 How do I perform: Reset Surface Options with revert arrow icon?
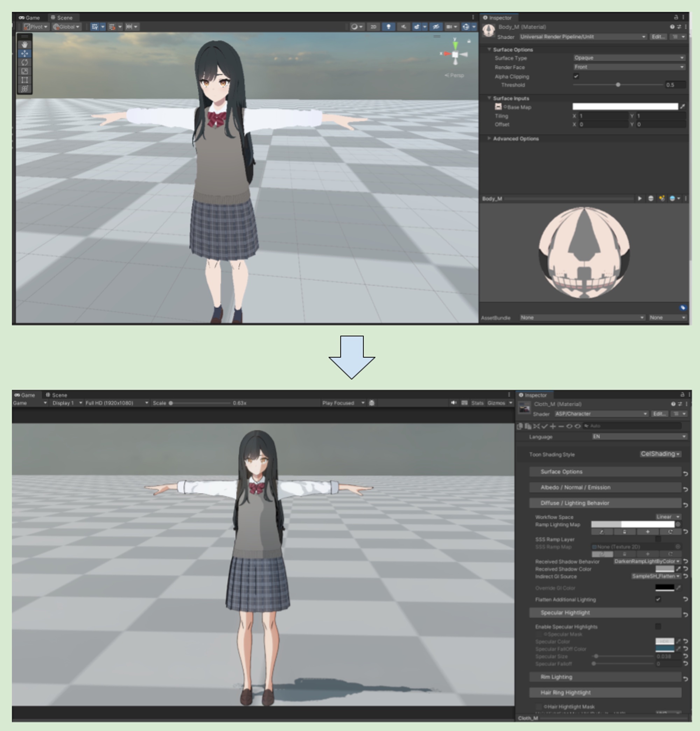685,473
